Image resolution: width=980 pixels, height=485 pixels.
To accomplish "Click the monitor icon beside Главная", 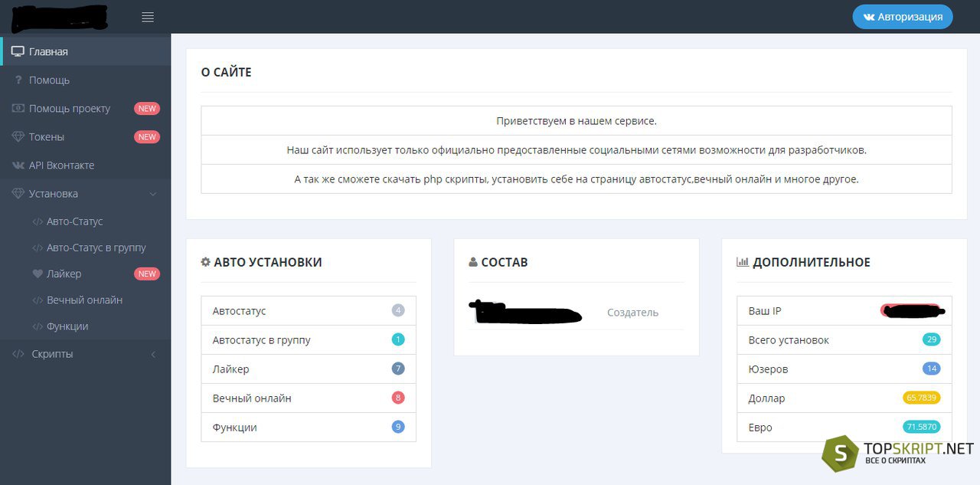I will coord(18,51).
